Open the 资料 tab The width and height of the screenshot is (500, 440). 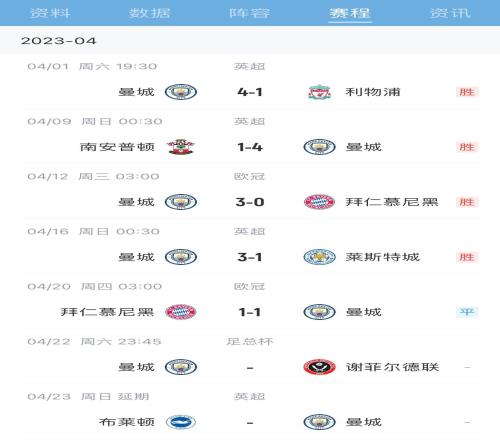(50, 13)
